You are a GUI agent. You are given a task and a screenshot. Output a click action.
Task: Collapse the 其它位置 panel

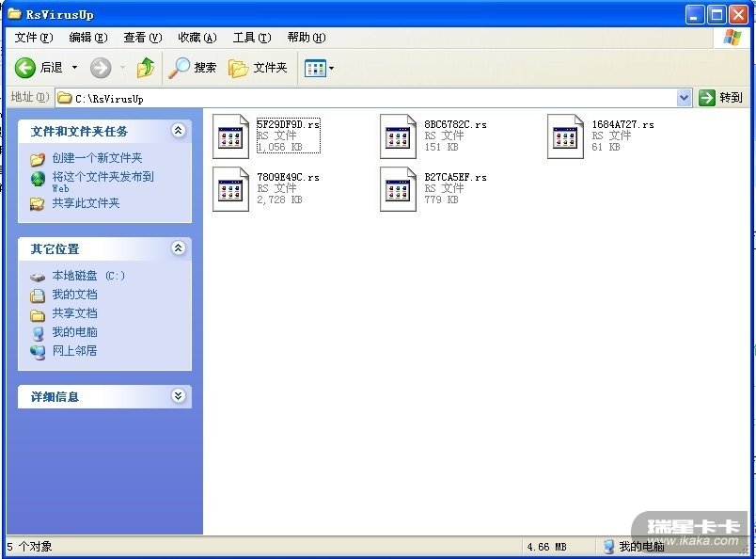coord(178,248)
